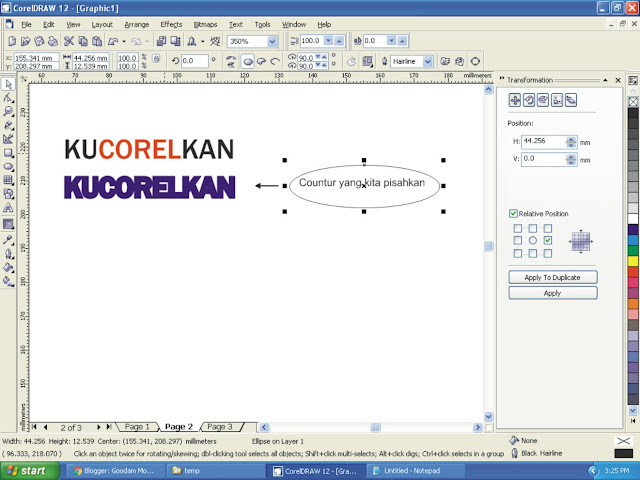Select the Interactive Fill tool
640x480 pixels.
pyautogui.click(x=8, y=281)
